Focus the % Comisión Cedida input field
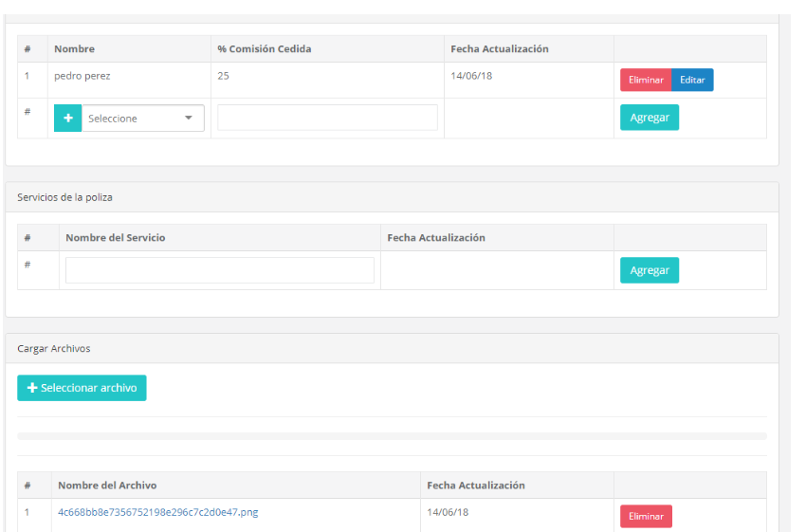806x532 pixels. coord(327,118)
